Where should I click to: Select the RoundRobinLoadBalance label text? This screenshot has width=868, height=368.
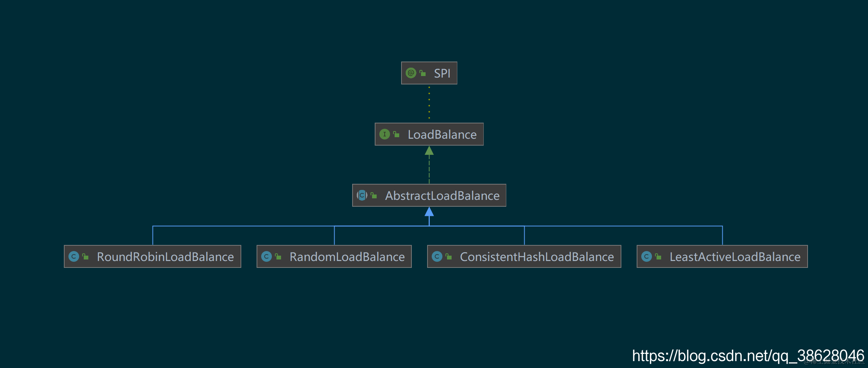pyautogui.click(x=165, y=257)
